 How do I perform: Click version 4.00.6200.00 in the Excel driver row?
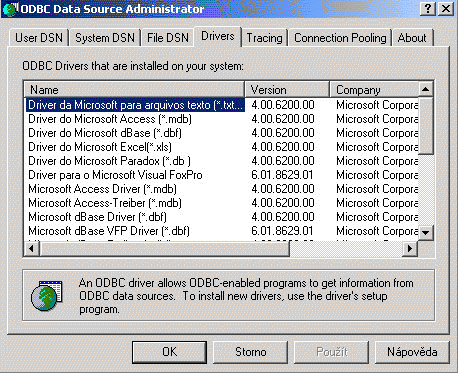pos(283,147)
